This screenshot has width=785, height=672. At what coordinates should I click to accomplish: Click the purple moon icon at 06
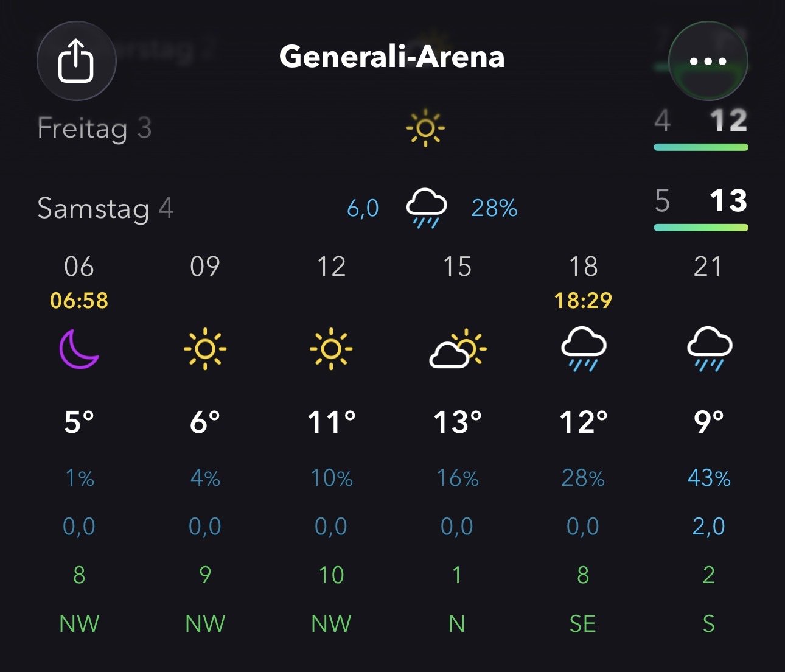point(79,349)
